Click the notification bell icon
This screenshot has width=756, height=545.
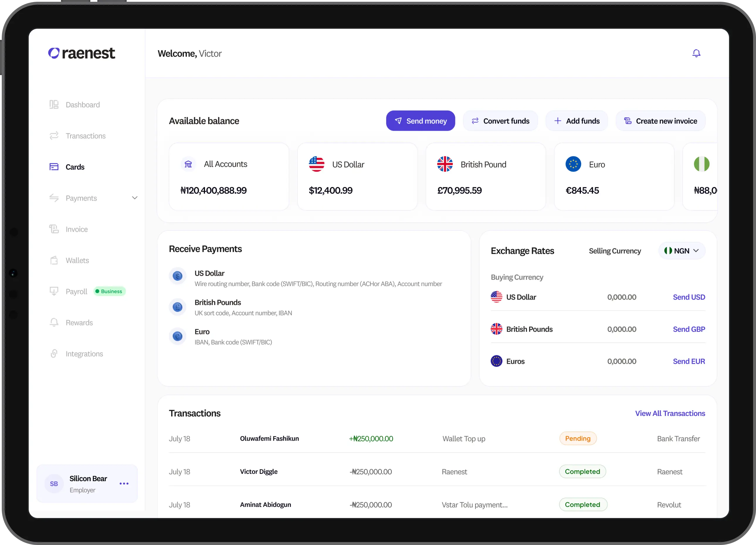click(696, 53)
